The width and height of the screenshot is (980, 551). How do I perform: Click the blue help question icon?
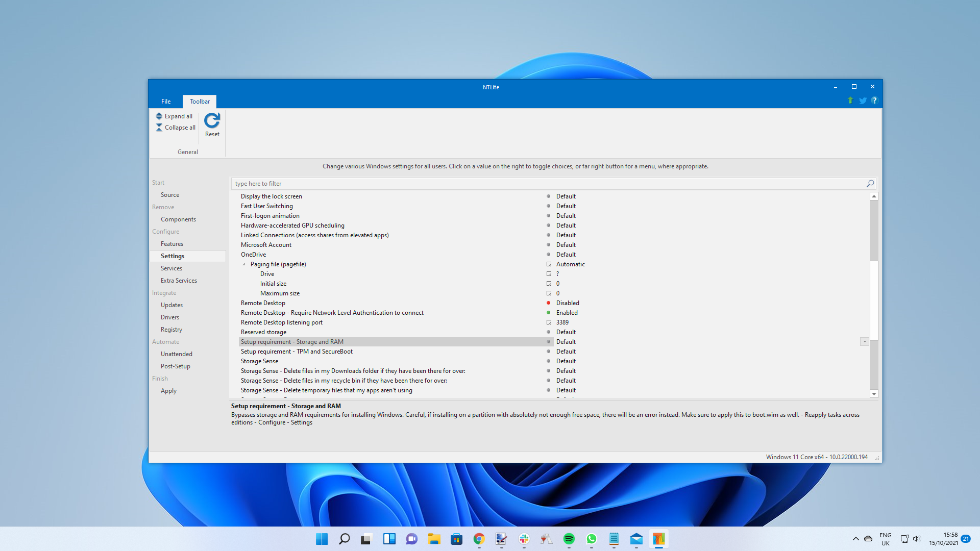pyautogui.click(x=874, y=101)
